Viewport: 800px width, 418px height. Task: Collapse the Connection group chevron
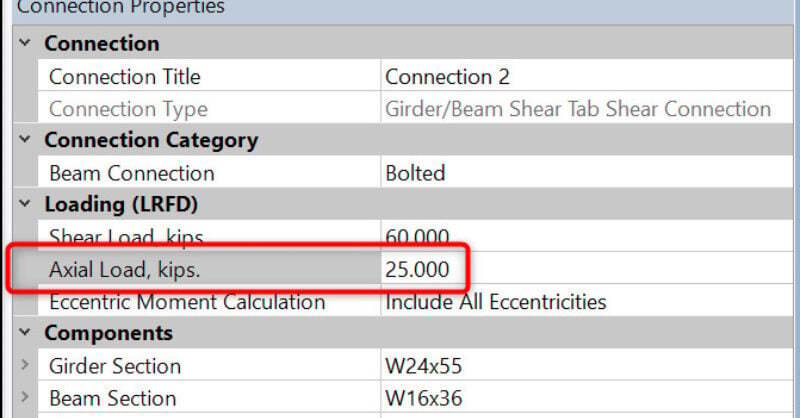click(23, 45)
